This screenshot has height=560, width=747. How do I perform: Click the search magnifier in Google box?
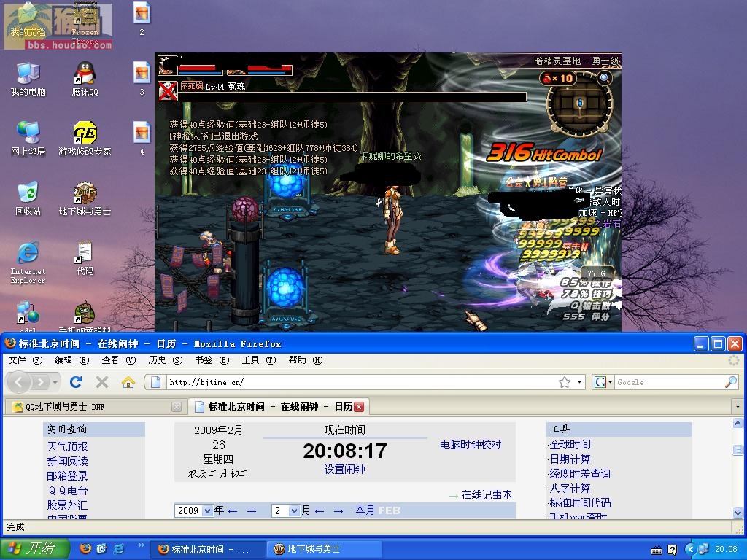[x=731, y=382]
